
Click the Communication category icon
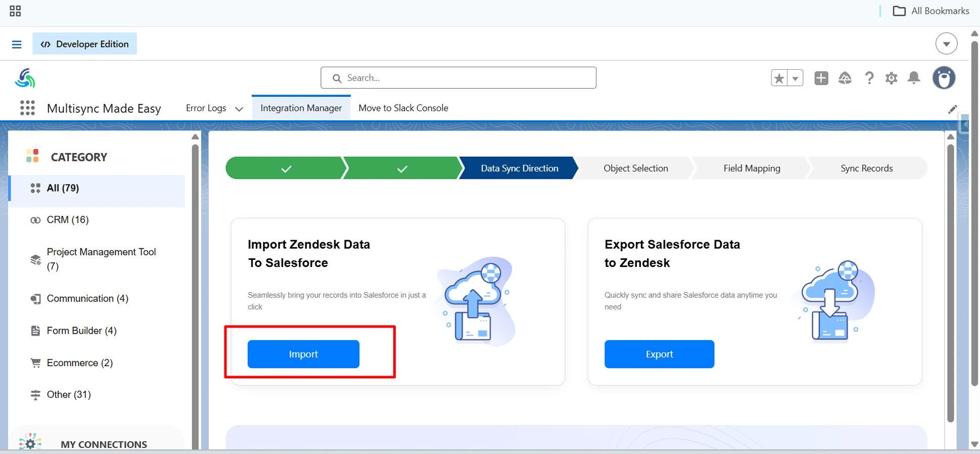pos(35,299)
